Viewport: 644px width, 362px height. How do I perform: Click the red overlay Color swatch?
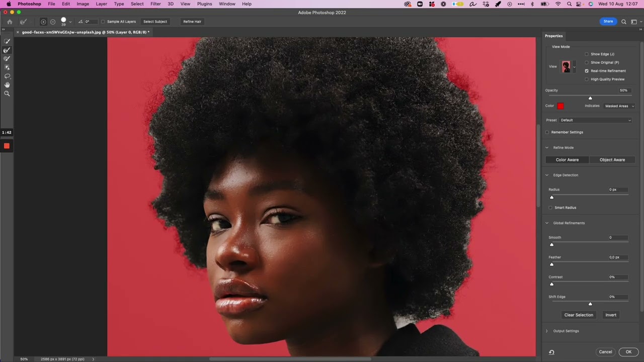560,106
